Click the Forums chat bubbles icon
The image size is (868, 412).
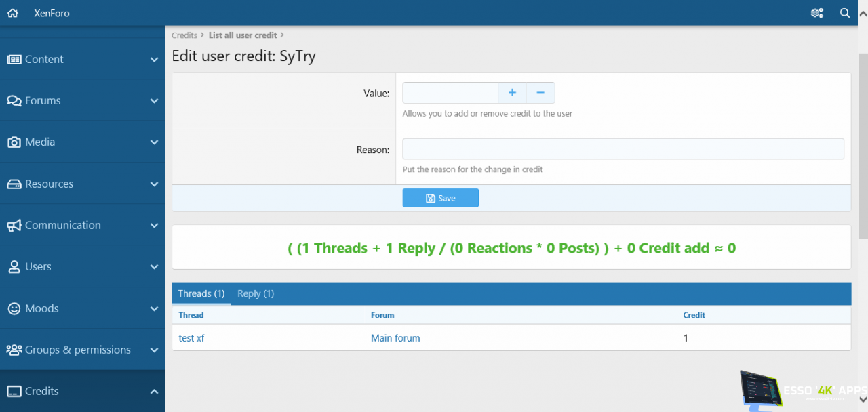14,101
